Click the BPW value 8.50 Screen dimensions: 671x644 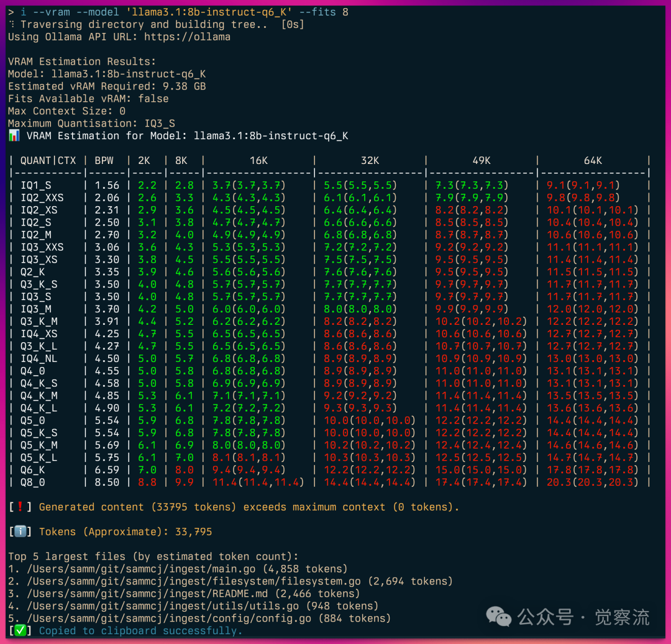pyautogui.click(x=107, y=483)
